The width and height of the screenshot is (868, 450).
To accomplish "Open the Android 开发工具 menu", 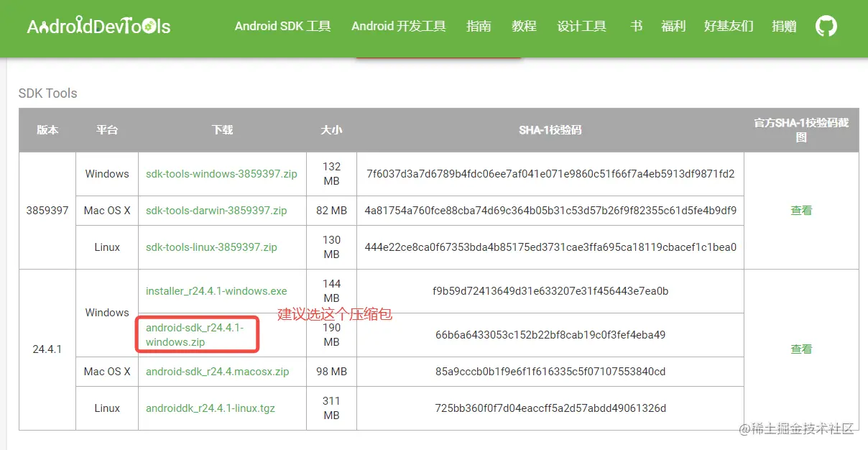I will pyautogui.click(x=399, y=27).
